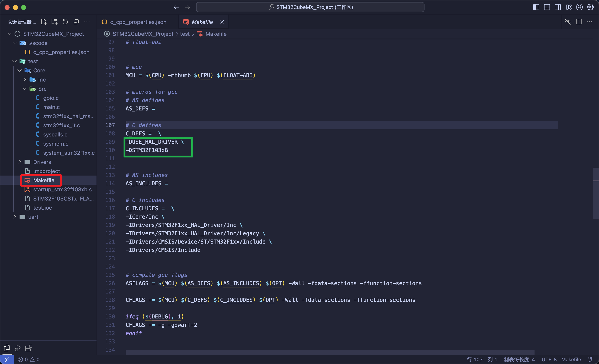Toggle the bottom panel visibility
This screenshot has width=599, height=364.
coord(547,7)
